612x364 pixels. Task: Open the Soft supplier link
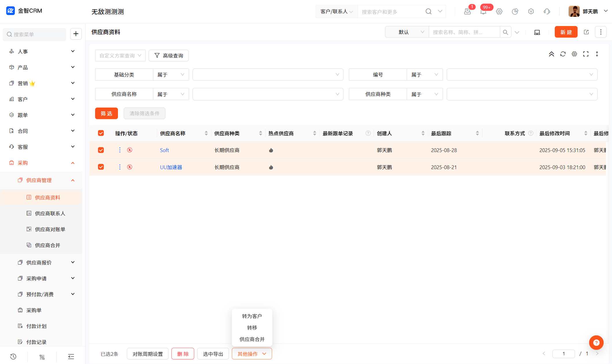[164, 150]
